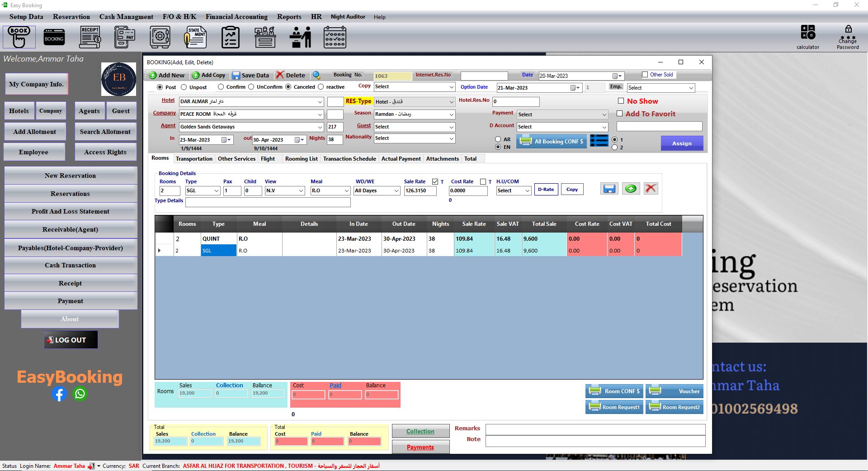Click the safe vault toolbar icon

tap(160, 37)
